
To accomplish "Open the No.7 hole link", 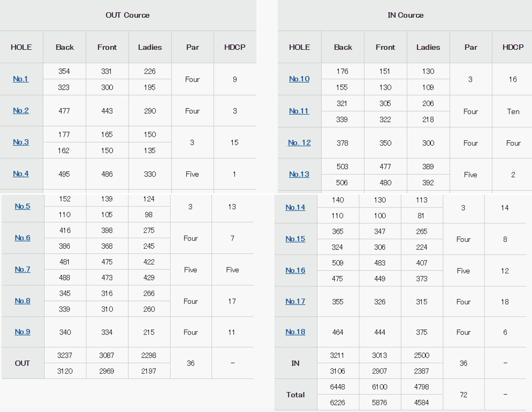I will pyautogui.click(x=22, y=269).
